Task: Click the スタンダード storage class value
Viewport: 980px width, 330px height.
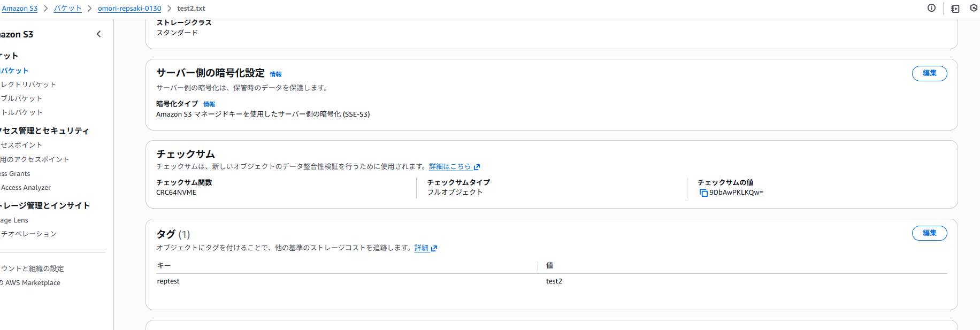Action: pyautogui.click(x=177, y=33)
